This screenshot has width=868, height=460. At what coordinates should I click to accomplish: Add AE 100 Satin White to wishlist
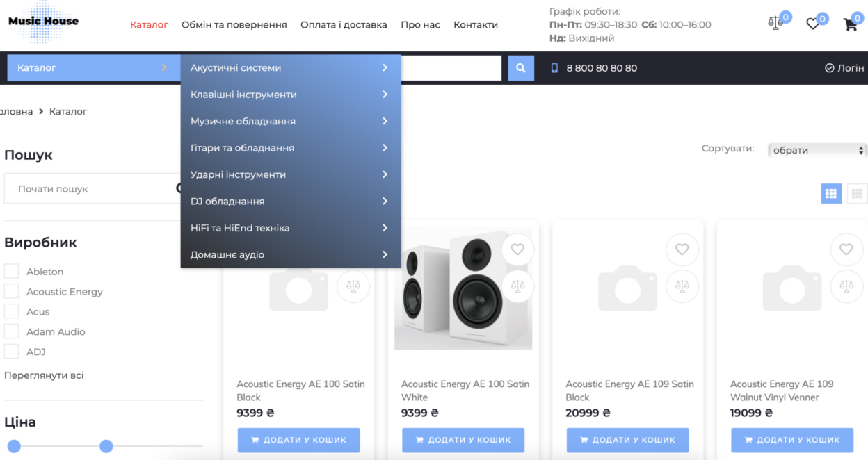[517, 249]
